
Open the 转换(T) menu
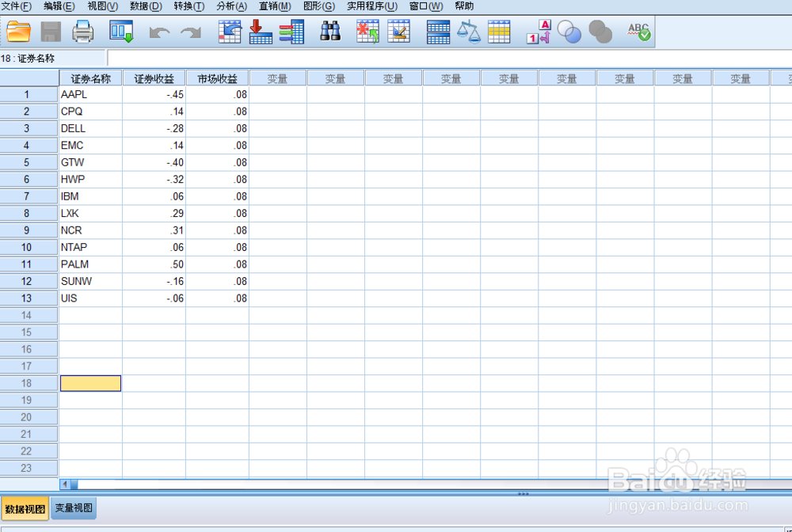[189, 6]
